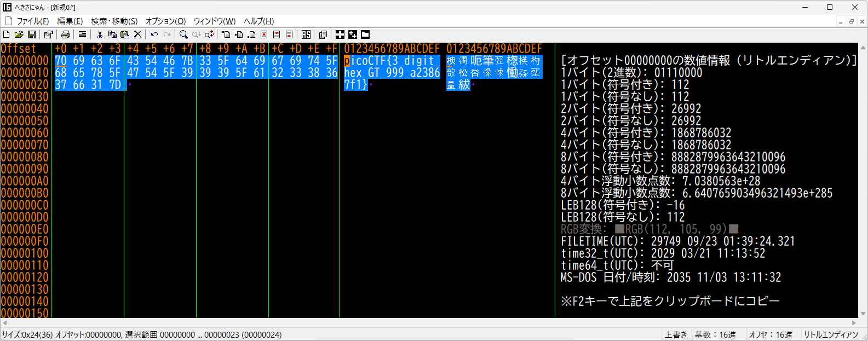Open search with the magnifying glass icon
The height and width of the screenshot is (341, 868).
(183, 34)
